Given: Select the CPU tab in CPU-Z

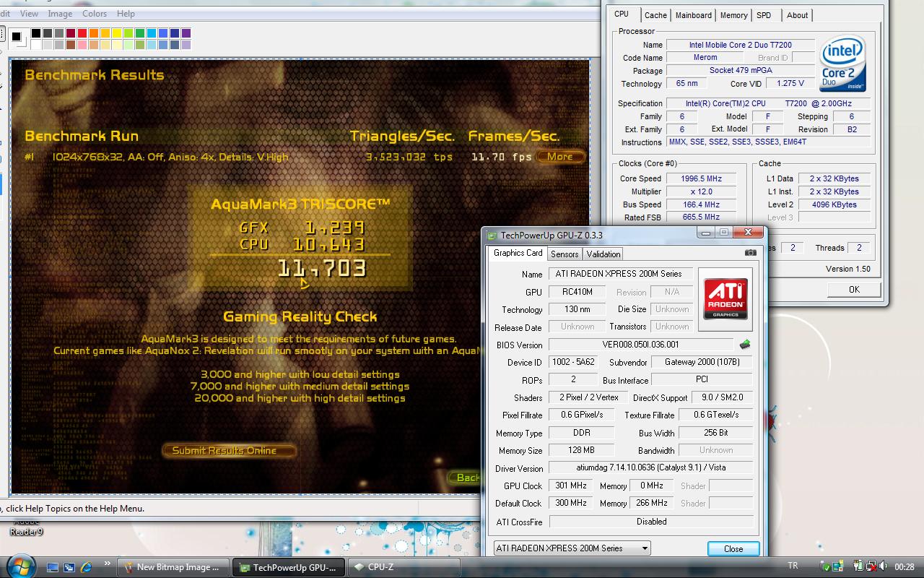Looking at the screenshot, I should [x=622, y=14].
